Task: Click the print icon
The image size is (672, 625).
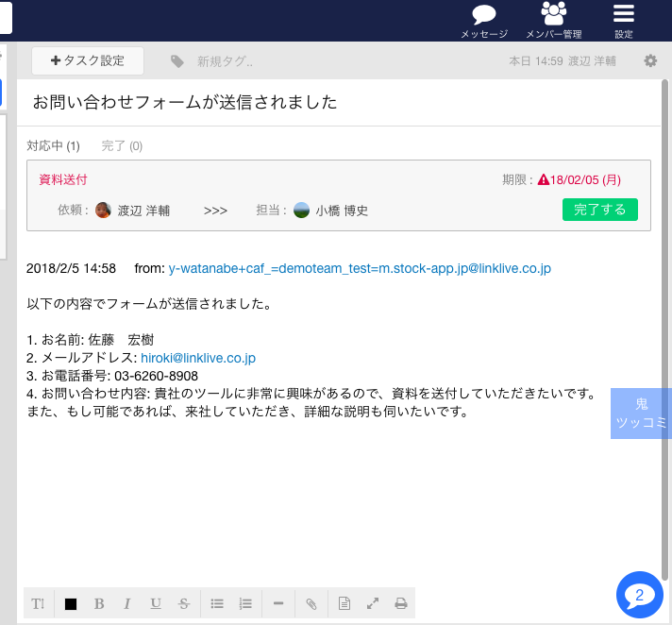Action: (x=401, y=603)
